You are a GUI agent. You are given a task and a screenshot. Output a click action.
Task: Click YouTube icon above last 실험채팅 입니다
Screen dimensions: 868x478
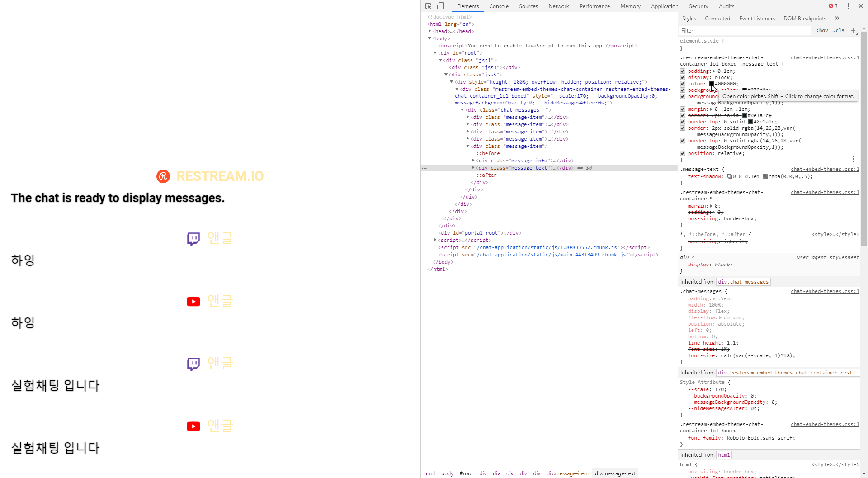(193, 426)
